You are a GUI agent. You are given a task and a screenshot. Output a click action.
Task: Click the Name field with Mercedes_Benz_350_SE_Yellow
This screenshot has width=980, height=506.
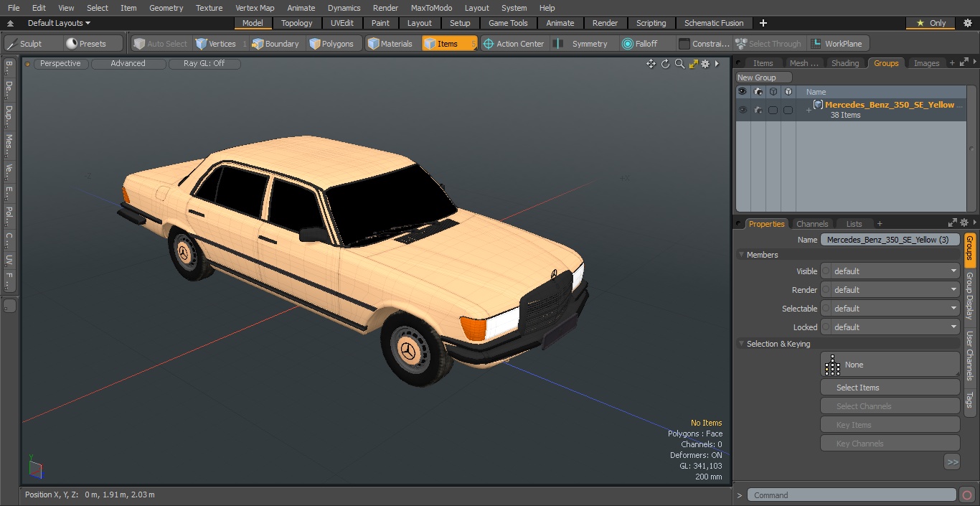890,240
